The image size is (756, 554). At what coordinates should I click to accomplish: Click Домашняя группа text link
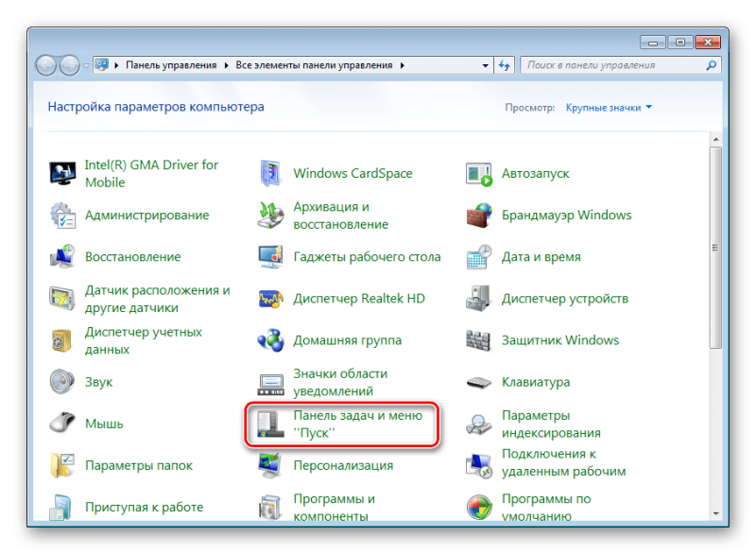[347, 340]
